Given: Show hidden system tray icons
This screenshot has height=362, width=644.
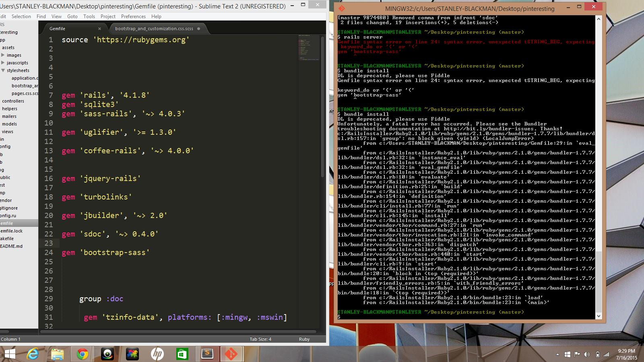Looking at the screenshot, I should [557, 354].
